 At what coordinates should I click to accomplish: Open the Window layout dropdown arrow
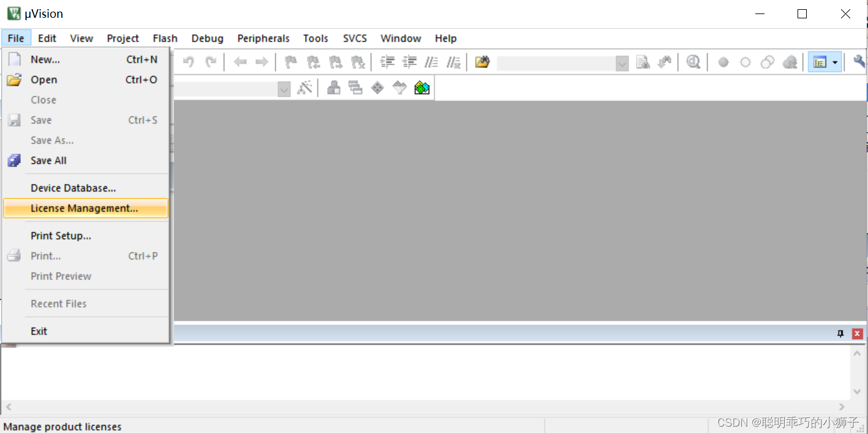(835, 62)
